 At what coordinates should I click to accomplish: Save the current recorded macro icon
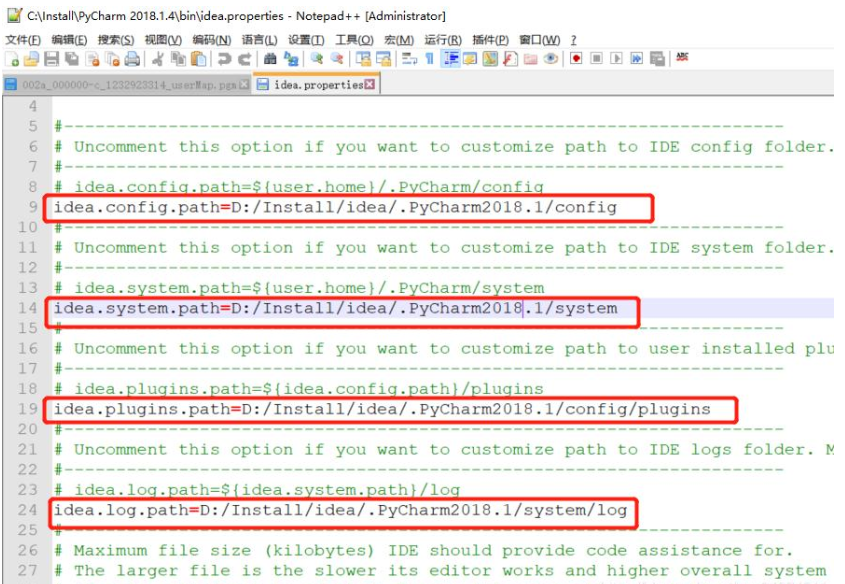[657, 59]
